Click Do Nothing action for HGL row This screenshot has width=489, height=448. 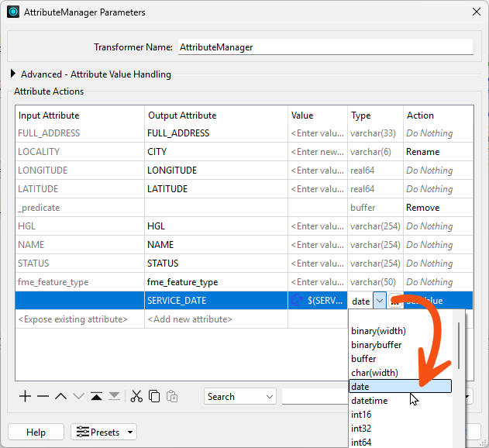pos(438,226)
